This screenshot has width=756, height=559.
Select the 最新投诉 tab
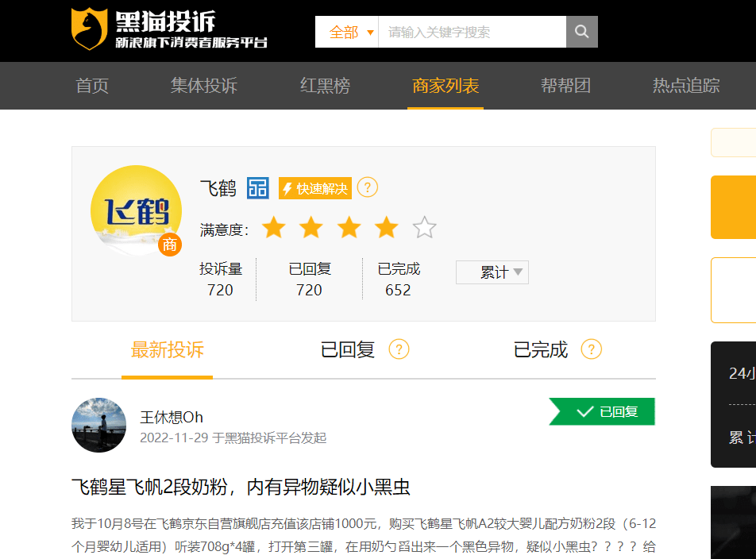[x=167, y=349]
